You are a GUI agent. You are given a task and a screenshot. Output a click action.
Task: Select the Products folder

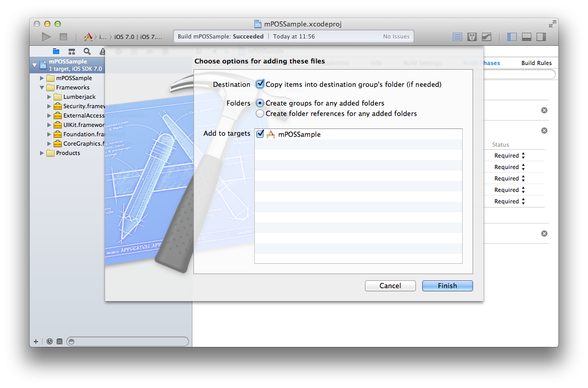coord(68,153)
